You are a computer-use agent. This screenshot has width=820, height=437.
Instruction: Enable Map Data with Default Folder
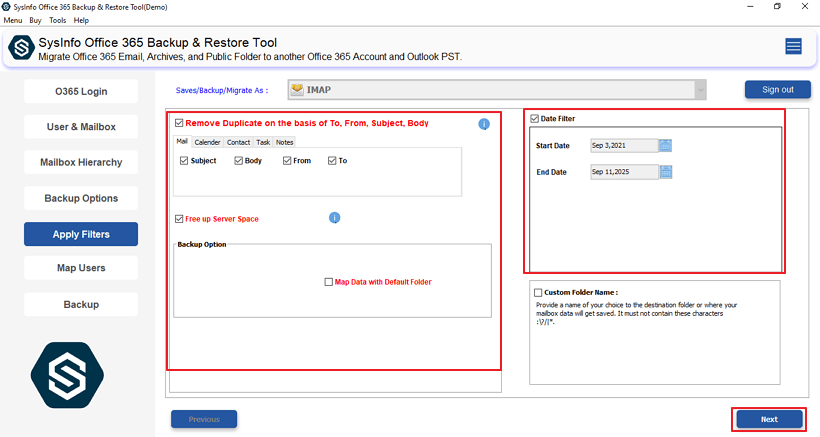point(328,282)
